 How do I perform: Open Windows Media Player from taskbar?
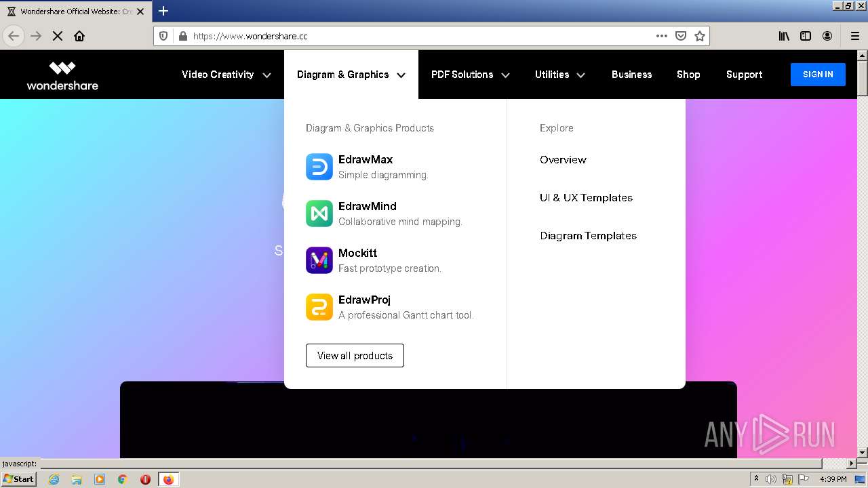pos(100,479)
